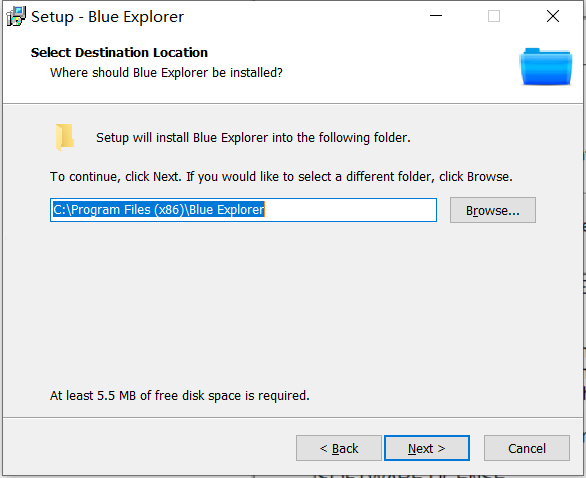
Task: Cancel the Blue Explorer installation
Action: (x=527, y=448)
